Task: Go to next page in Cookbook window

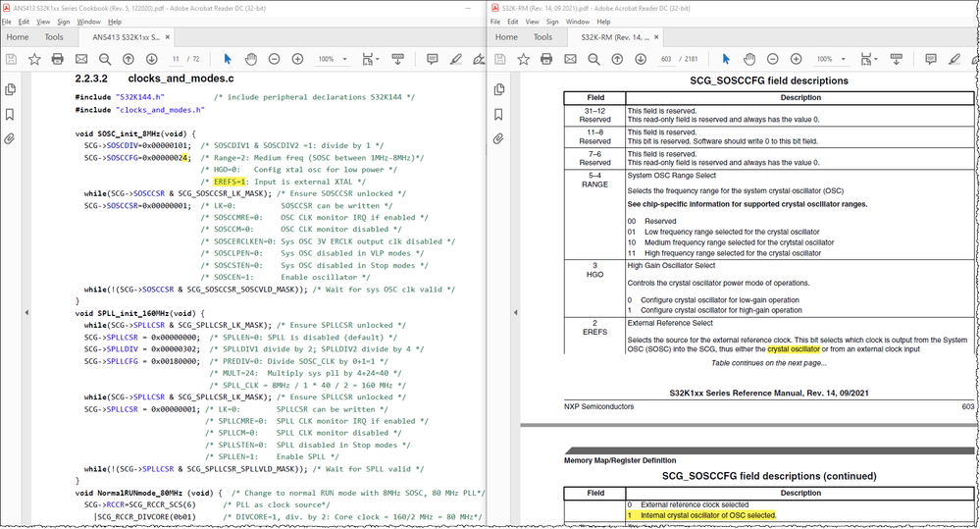Action: 151,59
